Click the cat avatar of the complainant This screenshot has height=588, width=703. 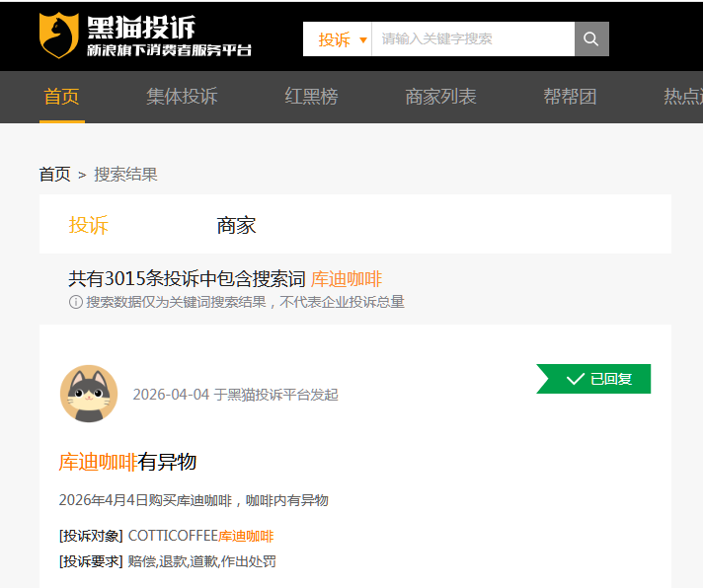89,394
